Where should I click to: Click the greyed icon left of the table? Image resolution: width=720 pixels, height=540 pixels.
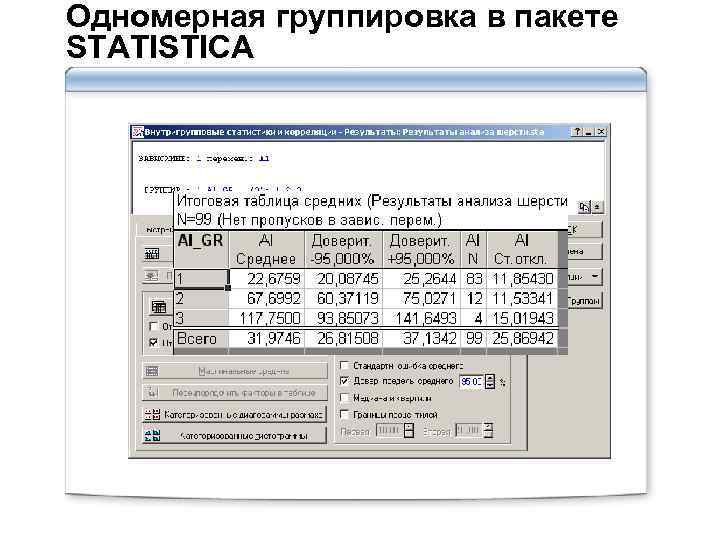pyautogui.click(x=152, y=276)
